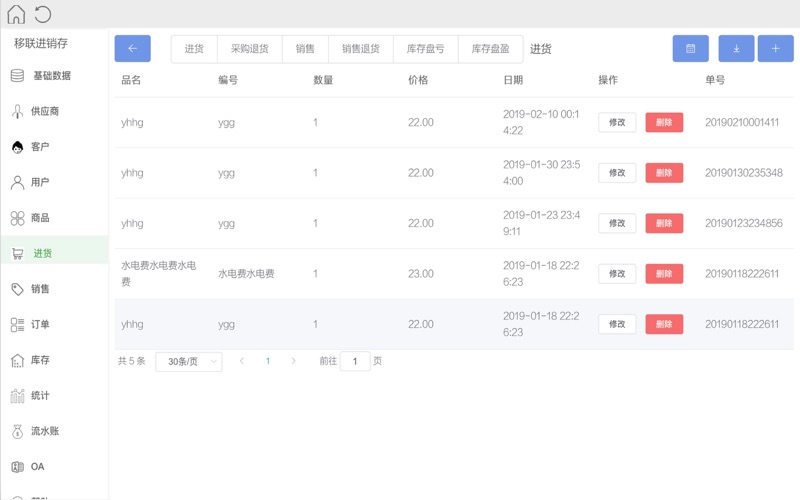Viewport: 800px width, 500px height.
Task: Switch to the 销售退货 tab
Action: [361, 49]
